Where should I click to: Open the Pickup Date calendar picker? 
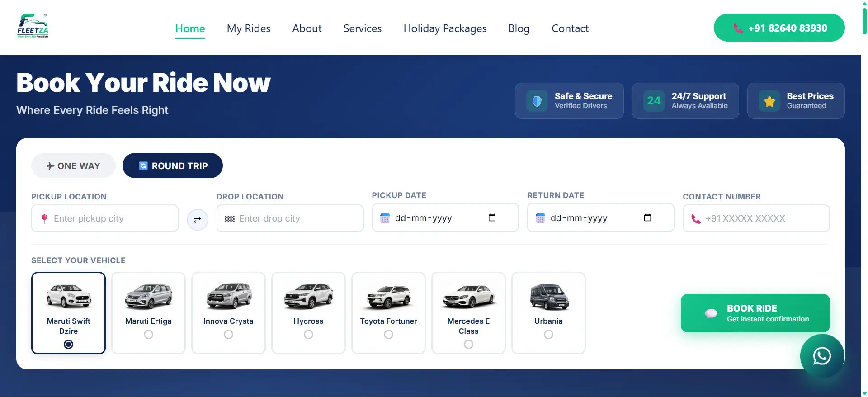(x=492, y=217)
